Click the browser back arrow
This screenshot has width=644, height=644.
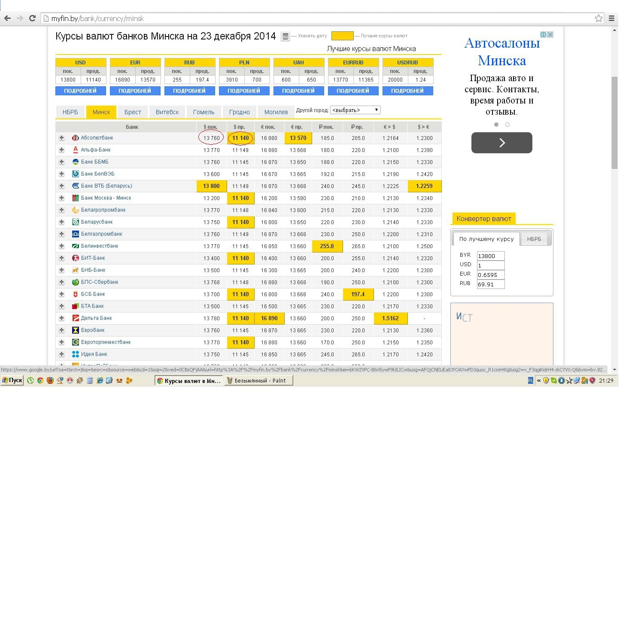pyautogui.click(x=7, y=18)
